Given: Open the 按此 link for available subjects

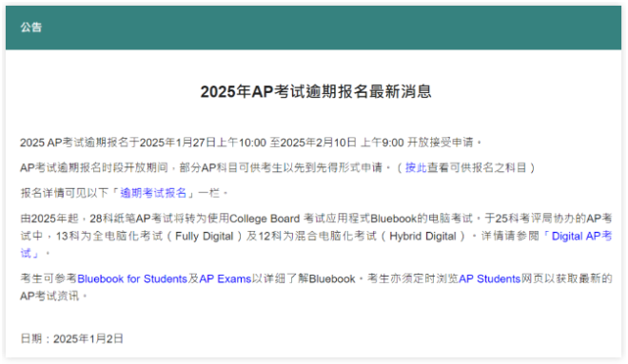Looking at the screenshot, I should pyautogui.click(x=416, y=167).
